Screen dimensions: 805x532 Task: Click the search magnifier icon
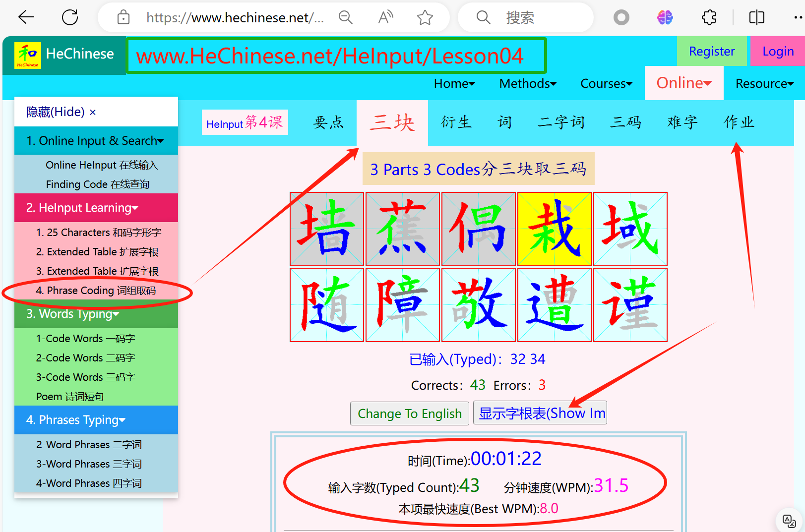point(483,18)
